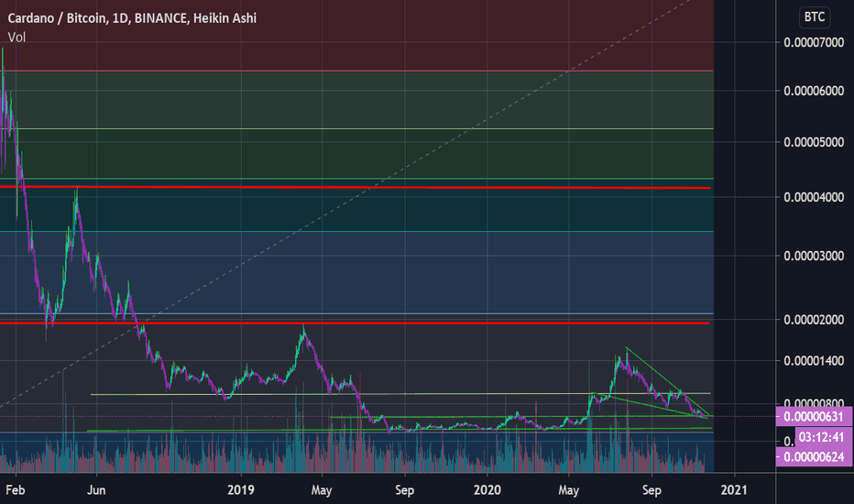Click the Vol indicator label
The width and height of the screenshot is (854, 504).
pyautogui.click(x=16, y=37)
